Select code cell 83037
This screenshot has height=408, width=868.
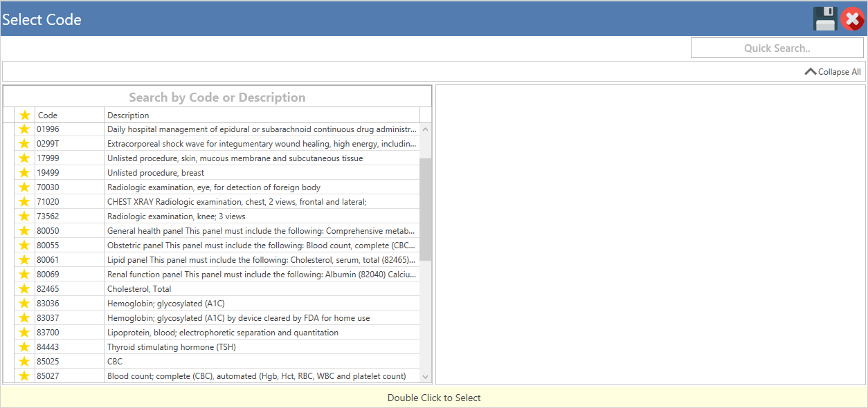(x=69, y=318)
